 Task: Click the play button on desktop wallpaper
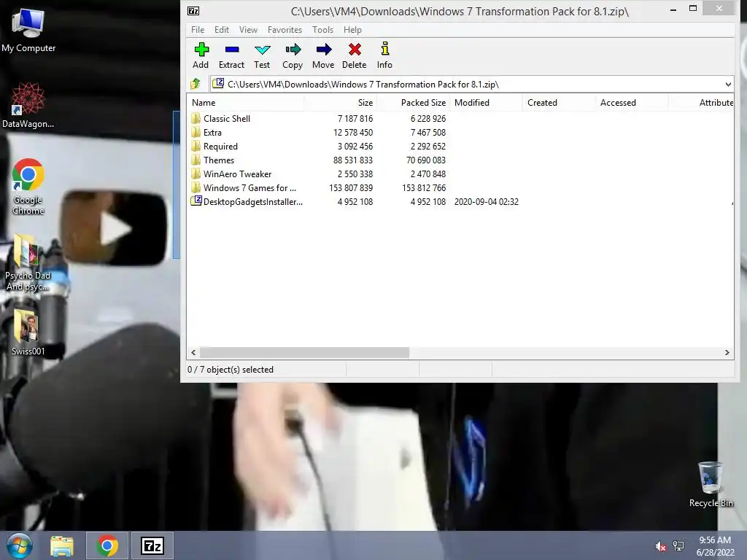(115, 228)
